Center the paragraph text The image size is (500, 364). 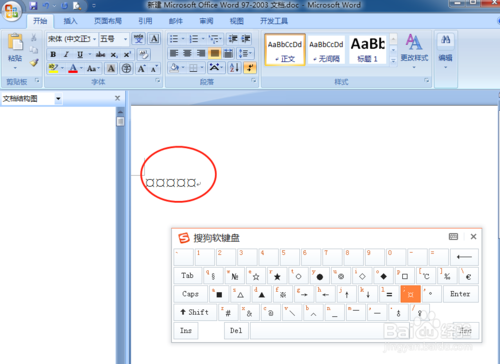click(187, 53)
